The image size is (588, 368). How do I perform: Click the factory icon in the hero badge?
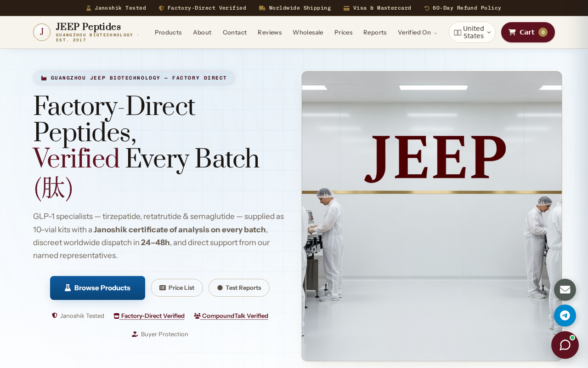click(44, 78)
